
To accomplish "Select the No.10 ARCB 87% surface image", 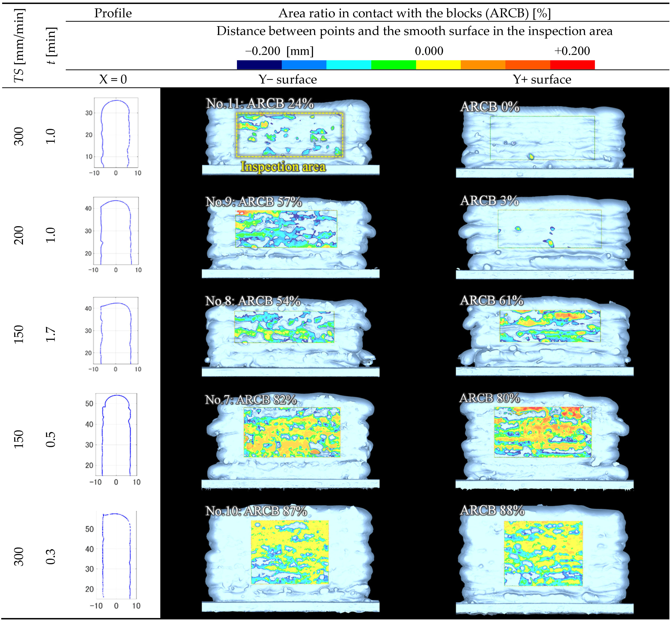I will [x=290, y=552].
